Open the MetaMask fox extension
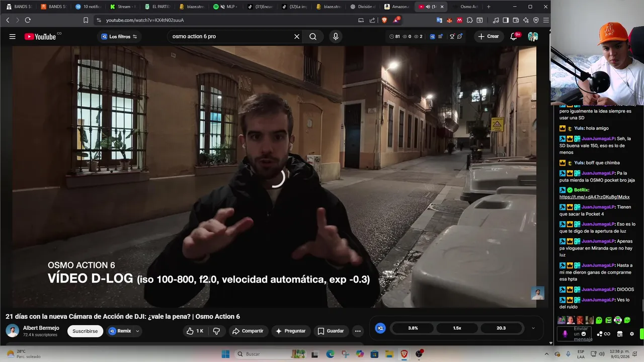 449,20
